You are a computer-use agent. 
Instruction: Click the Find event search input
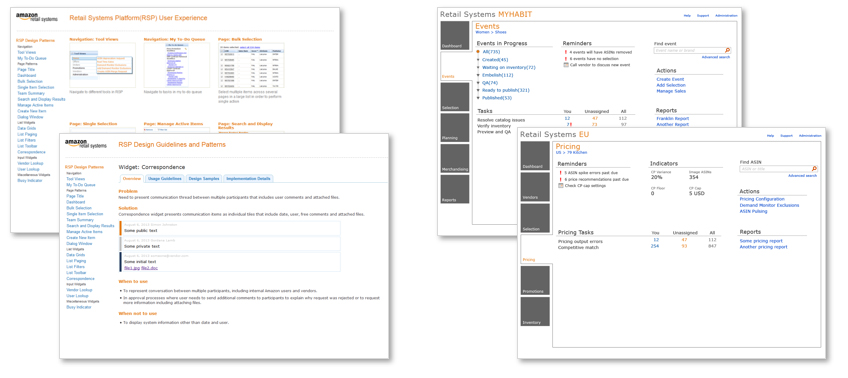tap(689, 50)
